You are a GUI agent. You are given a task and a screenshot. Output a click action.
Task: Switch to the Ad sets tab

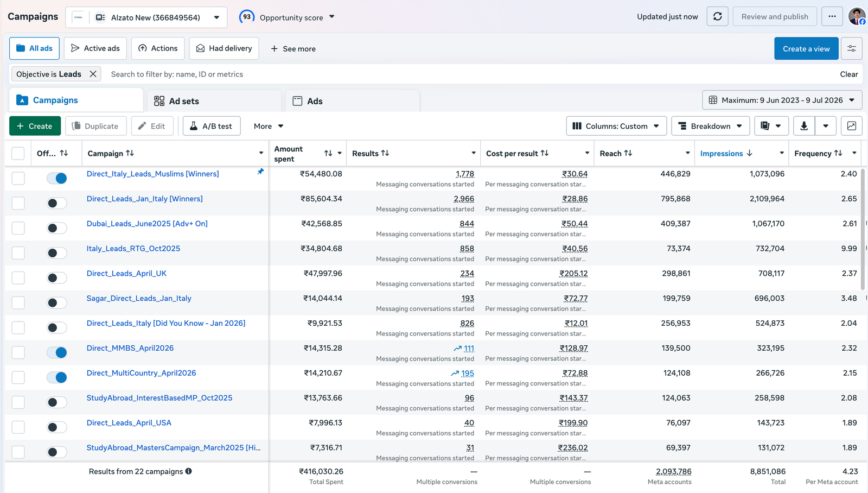coord(214,101)
